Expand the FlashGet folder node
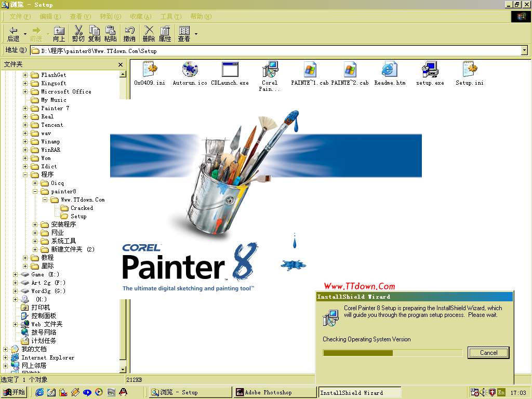Screen dimensions: 532x399 tap(25, 75)
